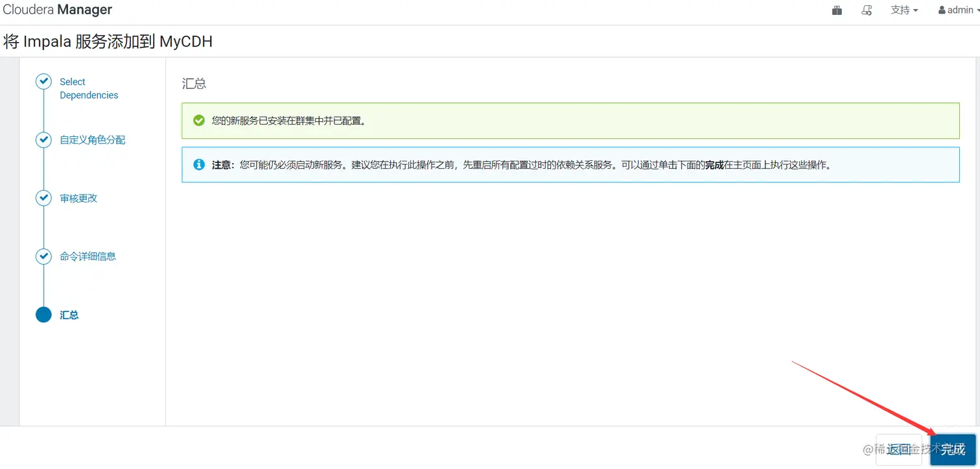Click the Cloudera Manager logo
Viewport: 980px width, 469px height.
(57, 9)
